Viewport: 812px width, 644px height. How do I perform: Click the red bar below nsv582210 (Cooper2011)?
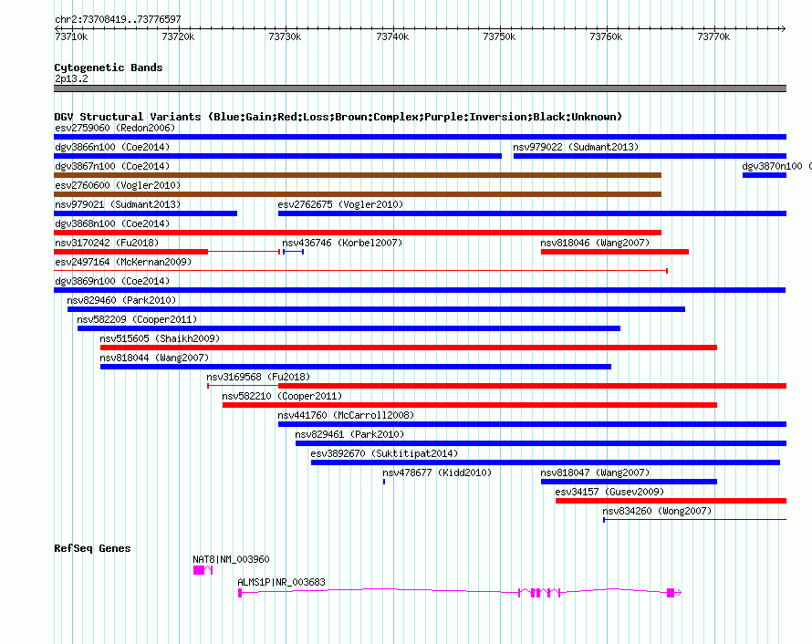pos(470,405)
